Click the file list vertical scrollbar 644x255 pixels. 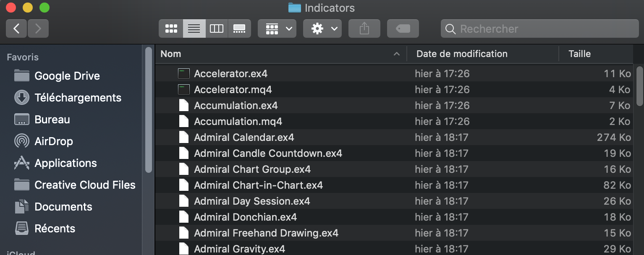(639, 86)
